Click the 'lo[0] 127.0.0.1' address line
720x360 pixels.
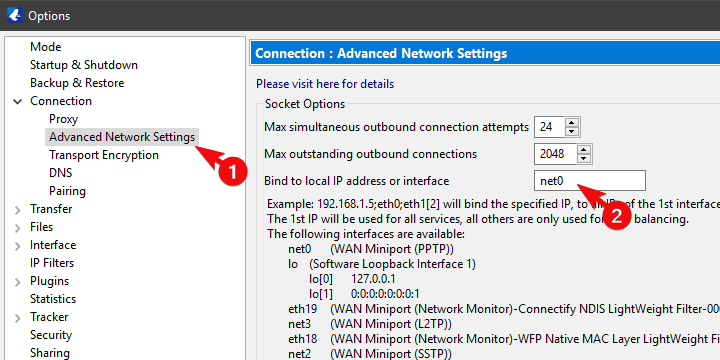tap(353, 279)
